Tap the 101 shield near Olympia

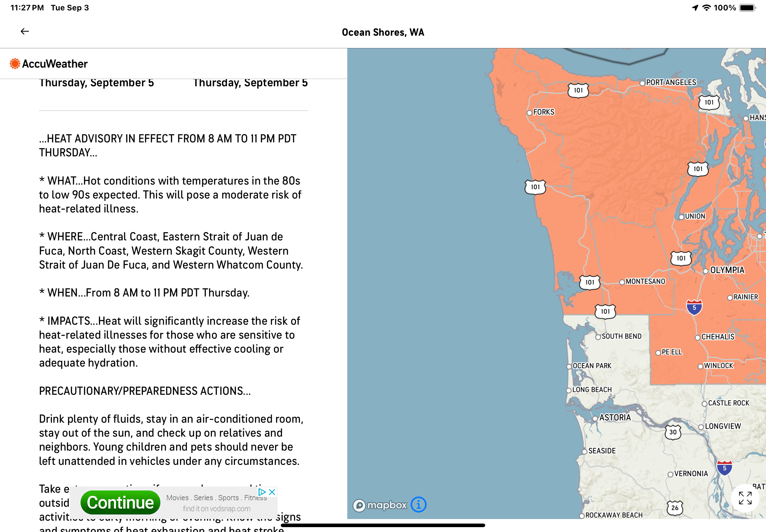click(681, 258)
